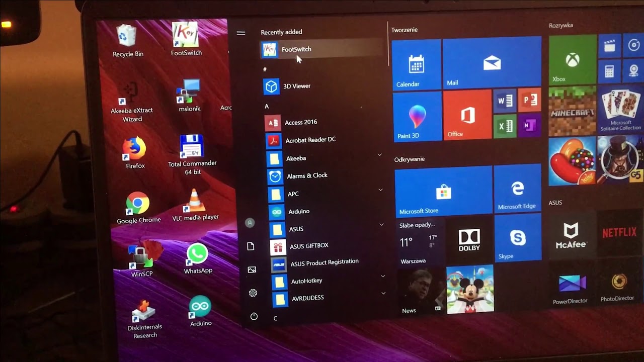This screenshot has height=362, width=644.
Task: Open VLC media player desktop icon
Action: [x=195, y=205]
